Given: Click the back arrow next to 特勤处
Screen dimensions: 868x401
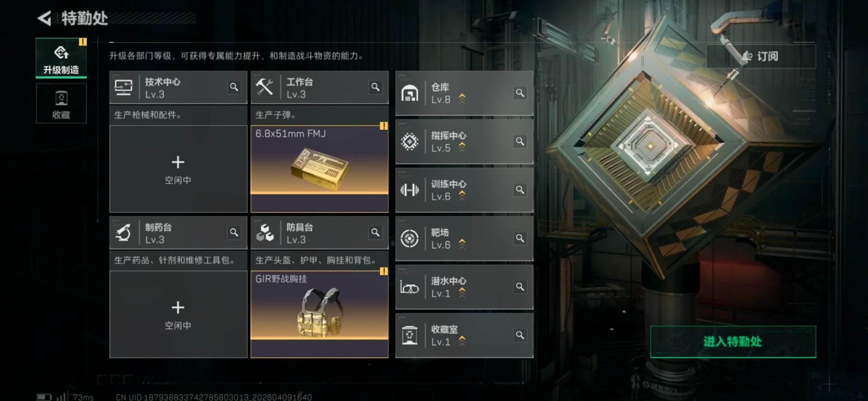Looking at the screenshot, I should click(44, 18).
